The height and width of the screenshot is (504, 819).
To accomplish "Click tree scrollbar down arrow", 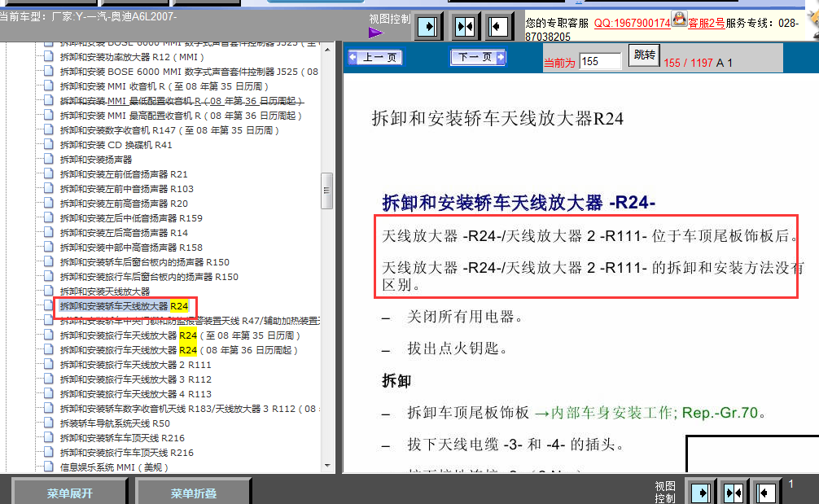I will [327, 466].
